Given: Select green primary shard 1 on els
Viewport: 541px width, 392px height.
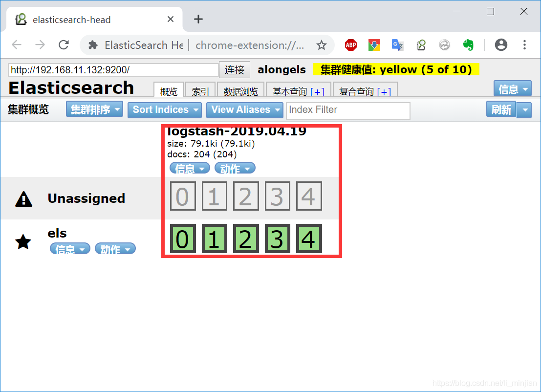Looking at the screenshot, I should [214, 239].
